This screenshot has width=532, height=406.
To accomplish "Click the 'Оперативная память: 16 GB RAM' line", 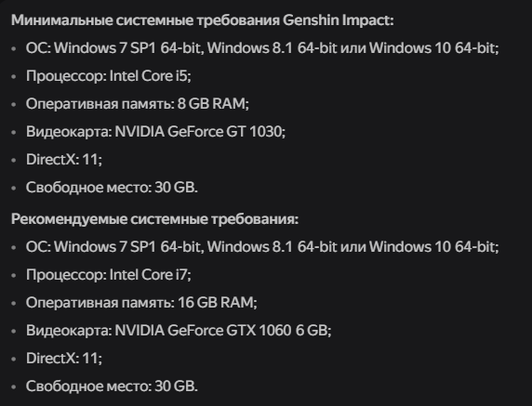I will (x=141, y=302).
